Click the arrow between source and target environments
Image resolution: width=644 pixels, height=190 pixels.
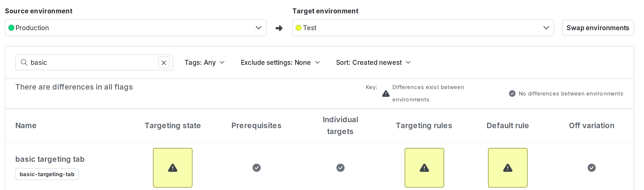(279, 28)
